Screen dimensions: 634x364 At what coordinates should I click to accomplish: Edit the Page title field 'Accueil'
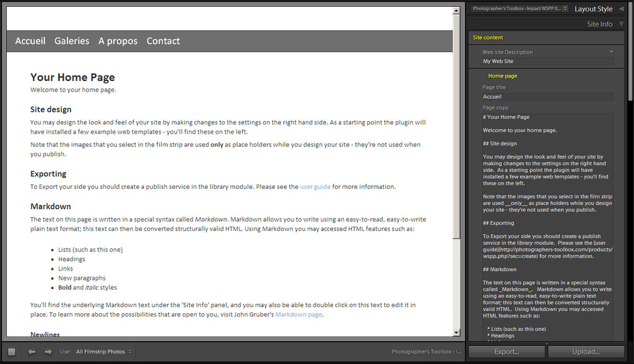[548, 97]
